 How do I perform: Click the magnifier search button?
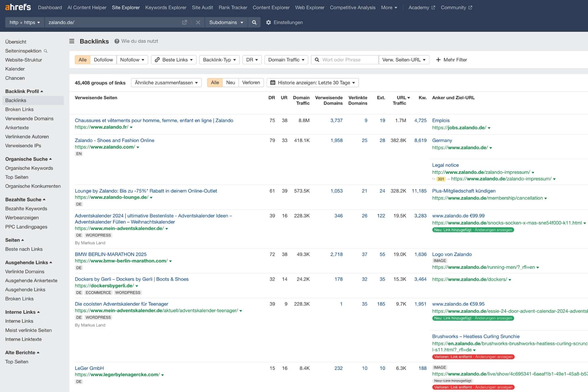click(x=254, y=22)
